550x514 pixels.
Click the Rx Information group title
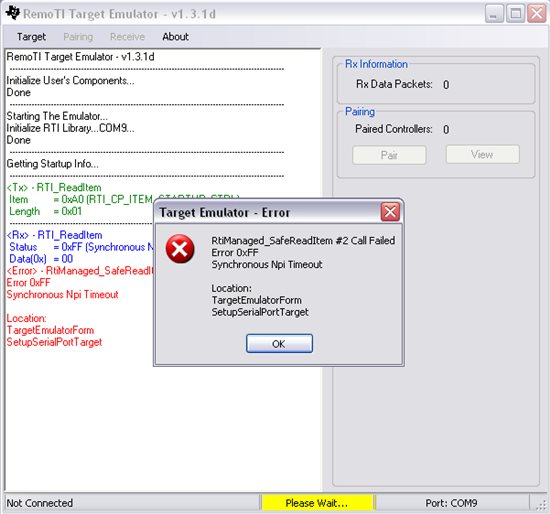(376, 64)
